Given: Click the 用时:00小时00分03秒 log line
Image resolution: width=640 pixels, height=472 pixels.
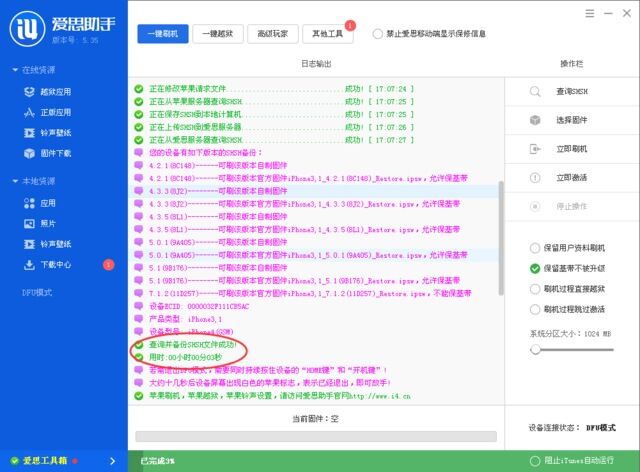Looking at the screenshot, I should [185, 357].
